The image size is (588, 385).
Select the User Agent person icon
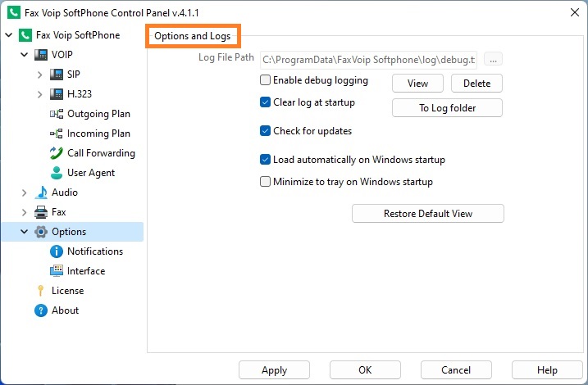coord(57,173)
